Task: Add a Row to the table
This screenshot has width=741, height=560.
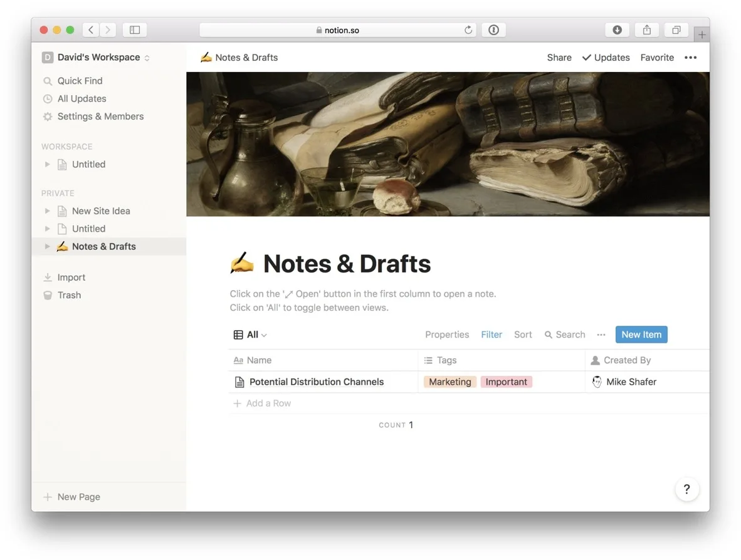Action: tap(262, 403)
